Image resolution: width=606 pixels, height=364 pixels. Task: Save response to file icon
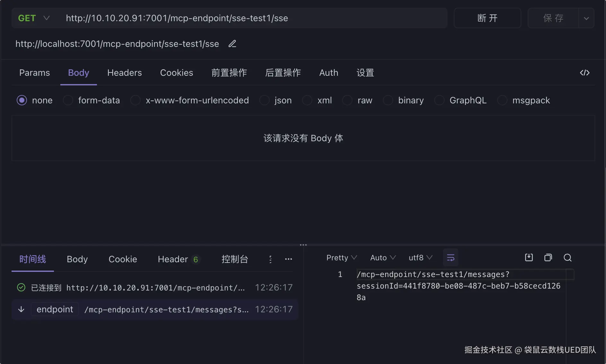529,257
